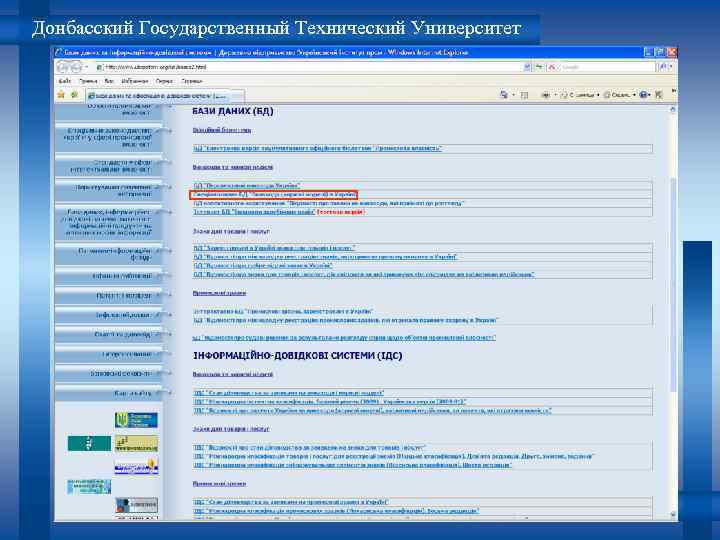Click the vertical scrollbar up arrow

[x=673, y=110]
